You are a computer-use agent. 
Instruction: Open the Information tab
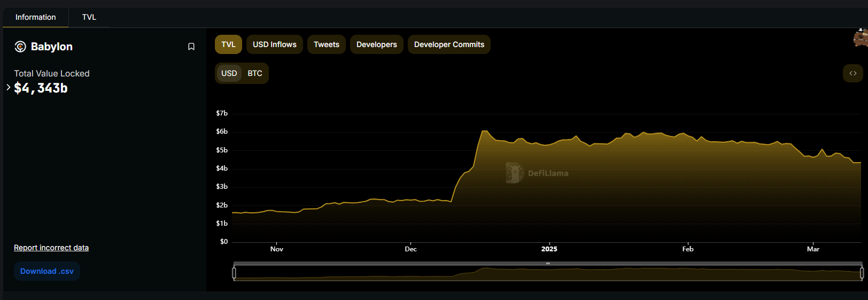coord(35,17)
